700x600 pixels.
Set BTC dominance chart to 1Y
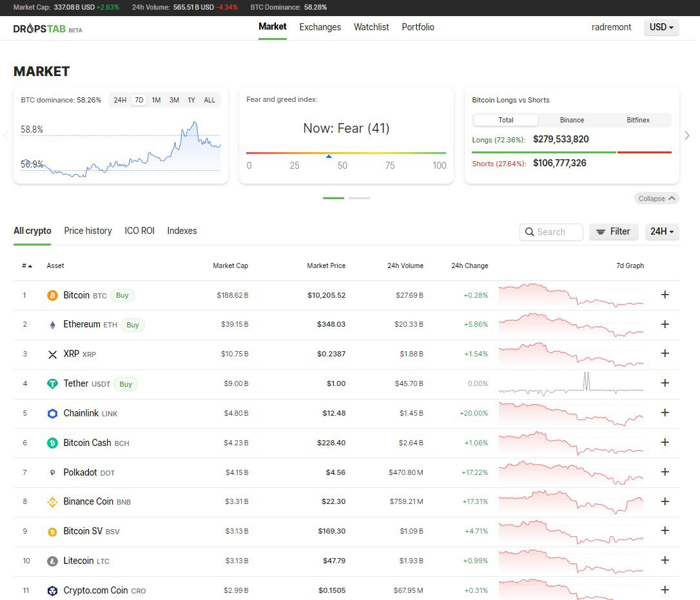[x=191, y=100]
